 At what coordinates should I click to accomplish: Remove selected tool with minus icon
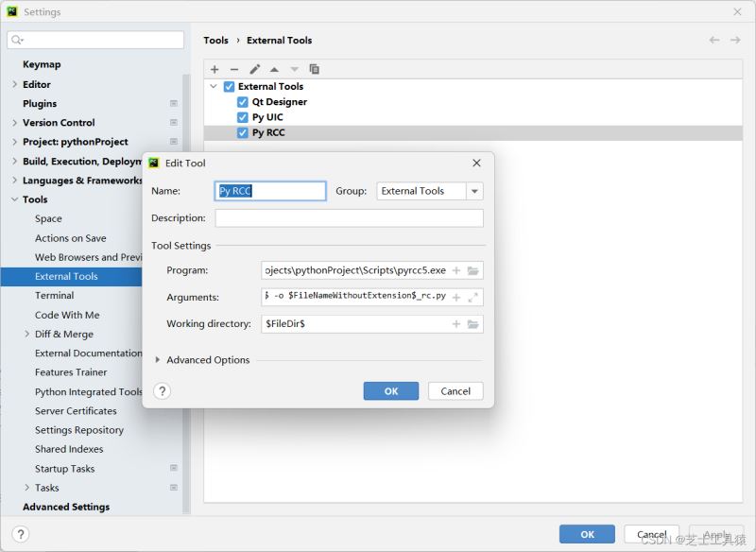click(x=234, y=69)
